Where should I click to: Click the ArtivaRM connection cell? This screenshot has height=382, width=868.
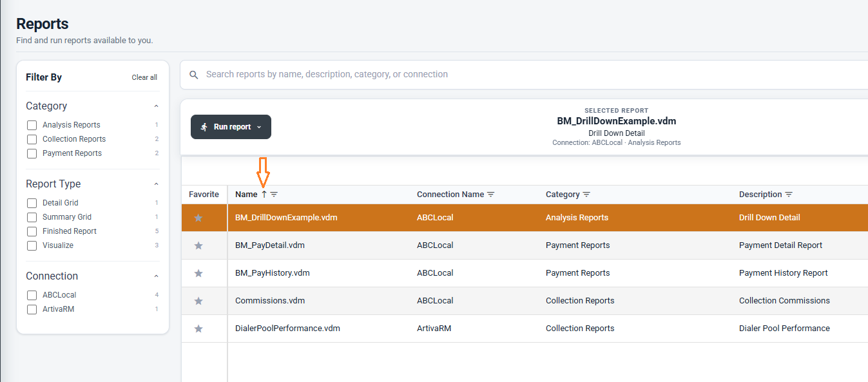pyautogui.click(x=434, y=329)
